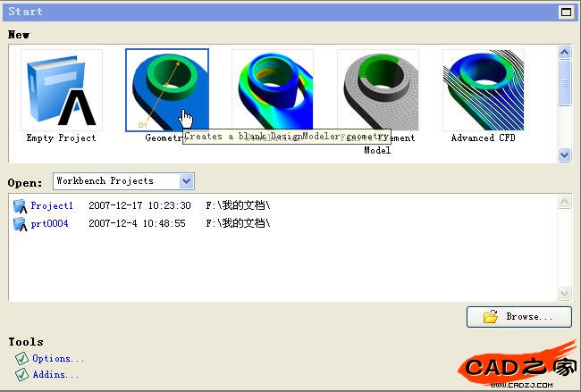581x392 pixels.
Task: Click the prt0004 file icon
Action: pos(20,224)
